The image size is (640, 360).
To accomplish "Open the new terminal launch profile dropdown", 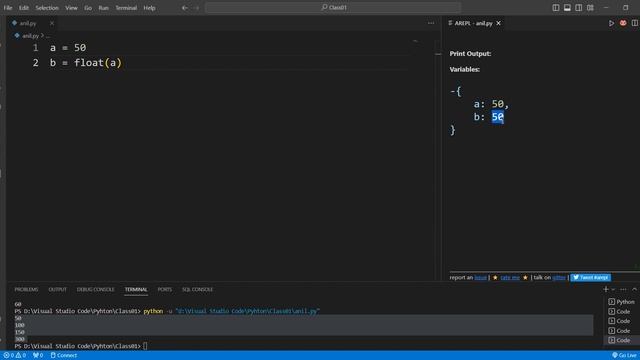I will coord(613,289).
